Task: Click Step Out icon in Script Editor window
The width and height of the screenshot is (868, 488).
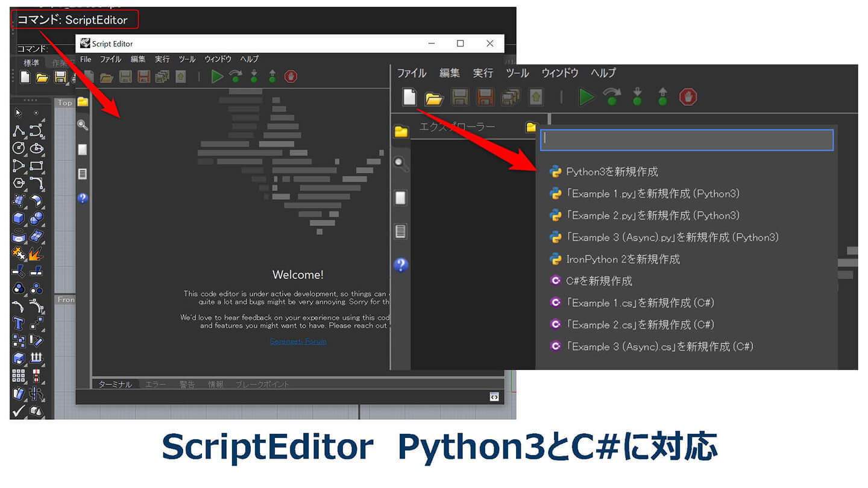Action: coord(272,77)
